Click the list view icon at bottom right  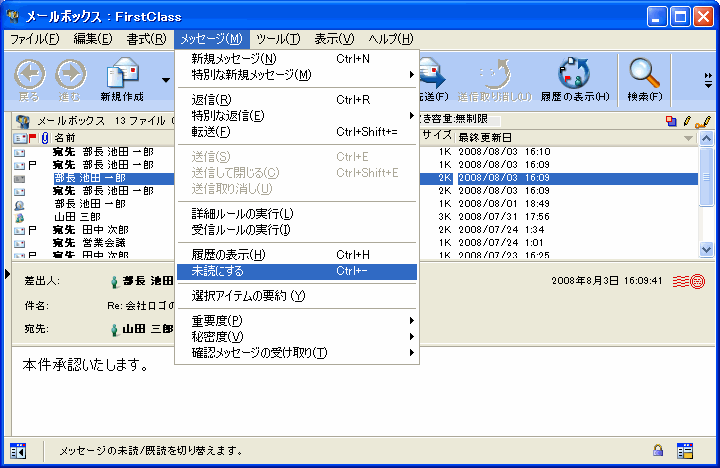click(685, 451)
